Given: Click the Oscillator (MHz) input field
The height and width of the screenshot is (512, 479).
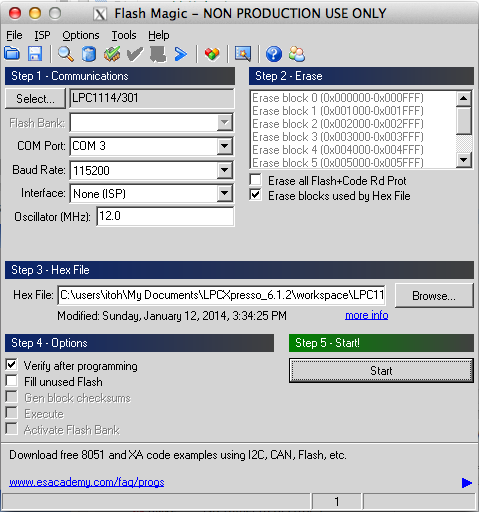Looking at the screenshot, I should click(165, 216).
